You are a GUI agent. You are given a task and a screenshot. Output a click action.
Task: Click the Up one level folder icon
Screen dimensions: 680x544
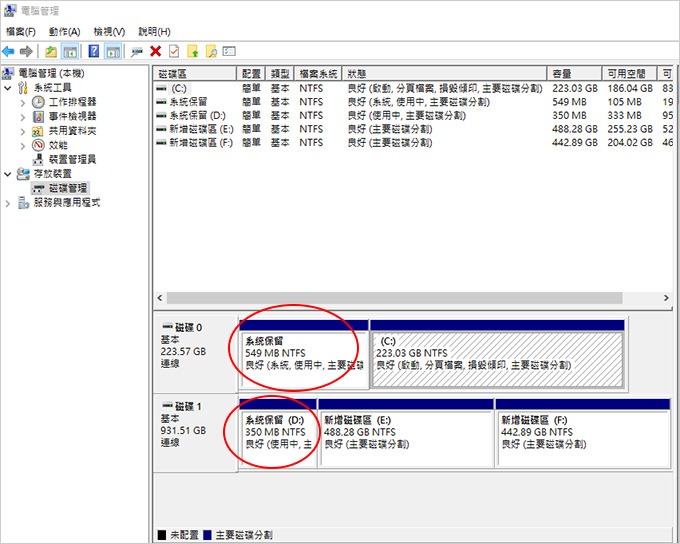pos(51,52)
